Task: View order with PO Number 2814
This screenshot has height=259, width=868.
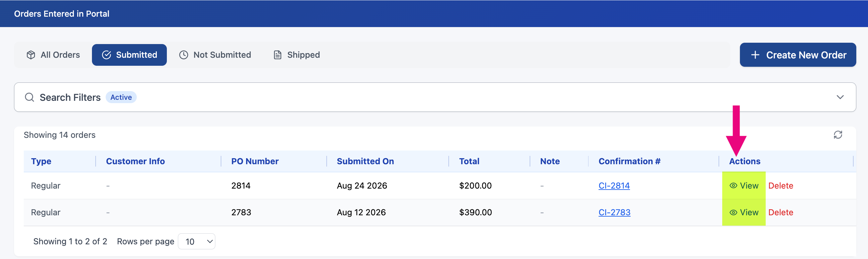Action: (x=744, y=186)
